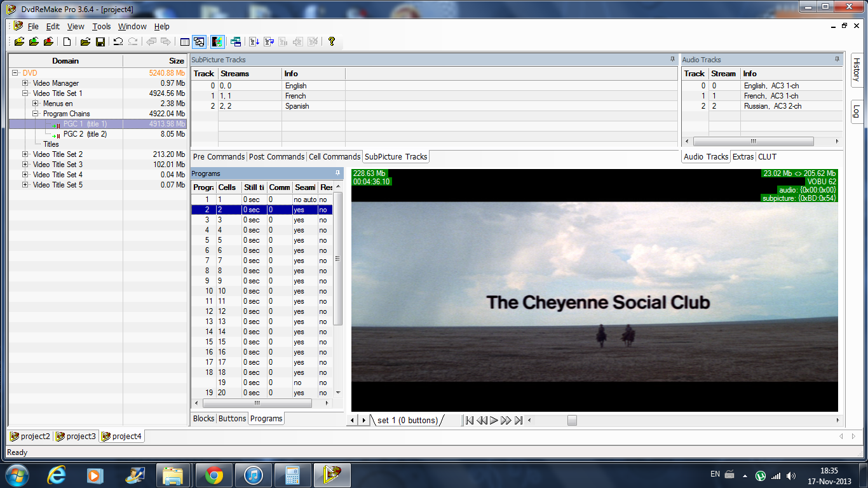The height and width of the screenshot is (488, 868).
Task: Skip to the last frame in preview
Action: [x=519, y=420]
